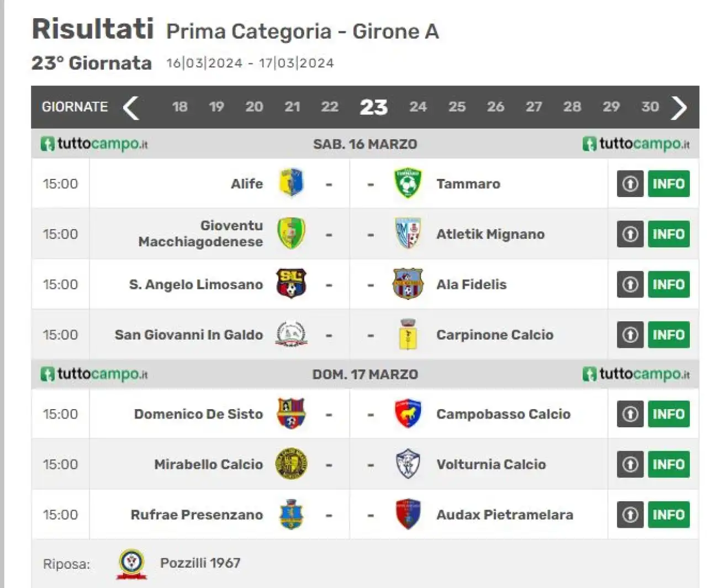
Task: Click the Tammaro green crest logo
Action: click(408, 183)
